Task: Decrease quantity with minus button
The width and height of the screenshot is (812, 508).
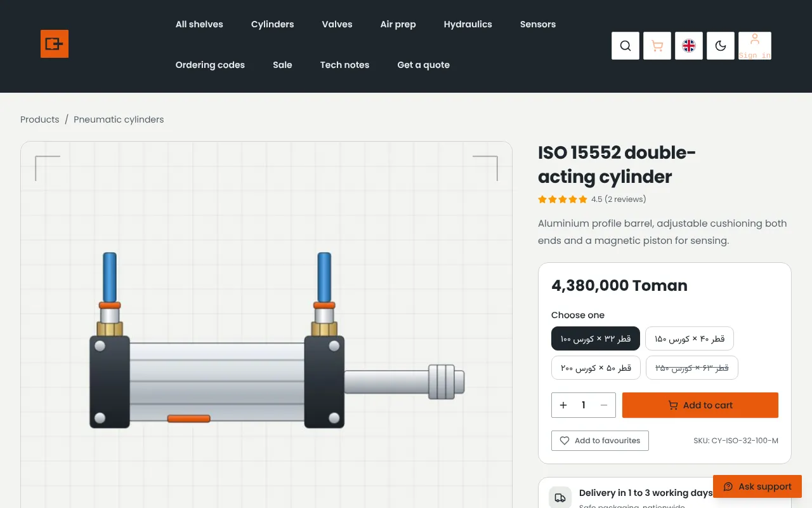Action: 604,405
